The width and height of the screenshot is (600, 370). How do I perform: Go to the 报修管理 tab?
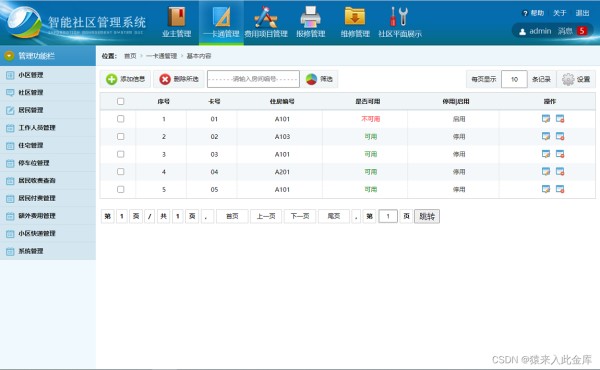pos(311,22)
